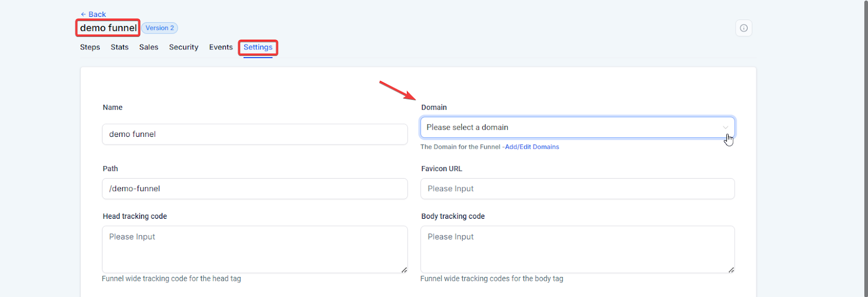
Task: Expand the 'Please select a domain' dropdown
Action: 577,128
